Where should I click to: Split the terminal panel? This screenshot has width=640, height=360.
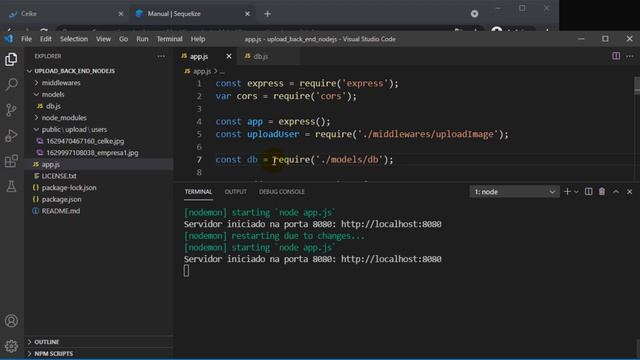589,191
